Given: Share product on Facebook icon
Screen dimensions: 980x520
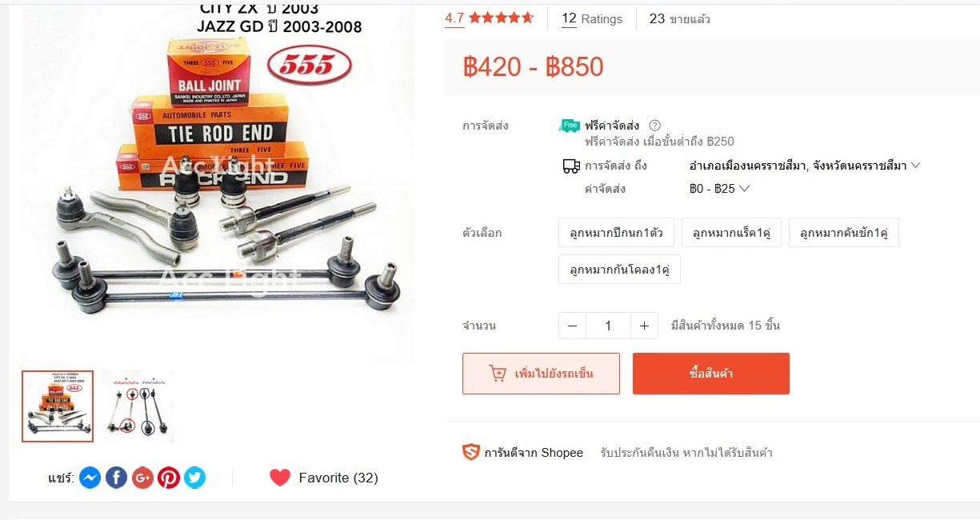Looking at the screenshot, I should [x=117, y=478].
